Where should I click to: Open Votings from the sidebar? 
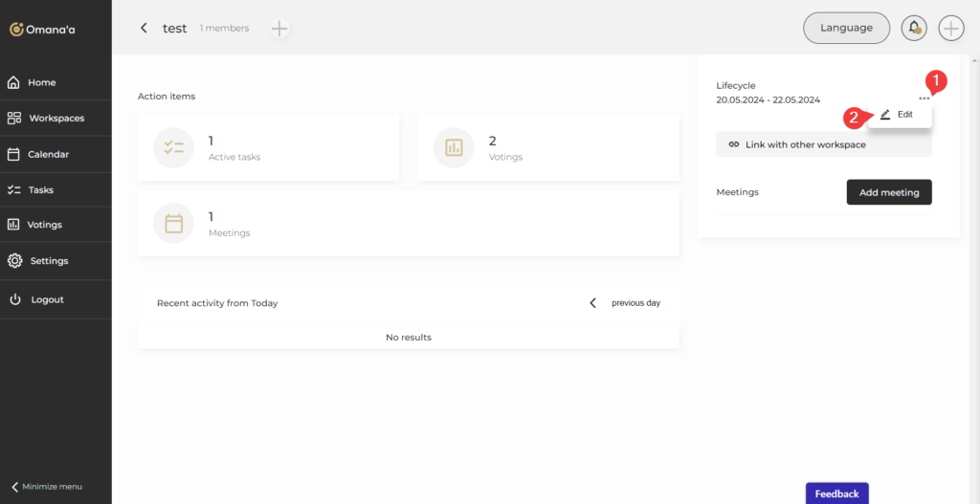(44, 225)
